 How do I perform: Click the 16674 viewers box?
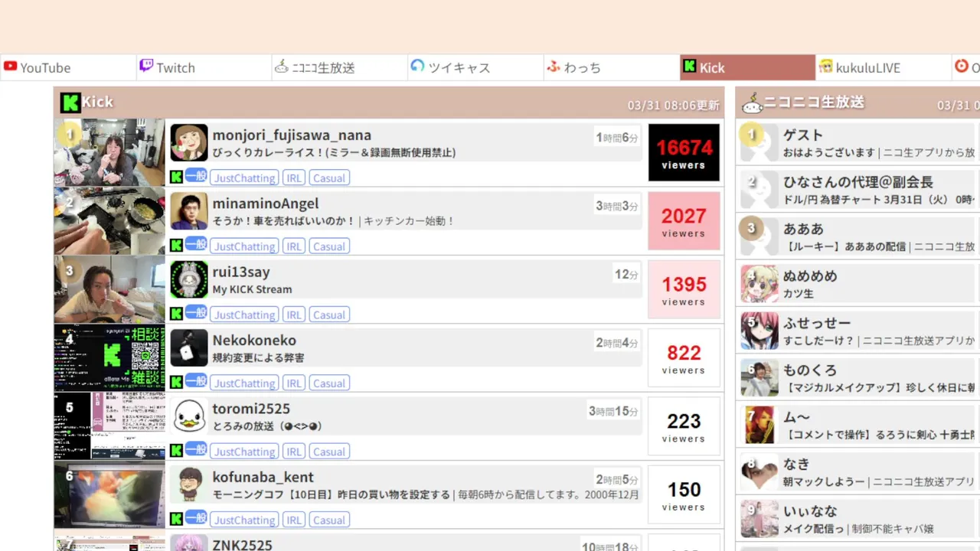point(684,152)
